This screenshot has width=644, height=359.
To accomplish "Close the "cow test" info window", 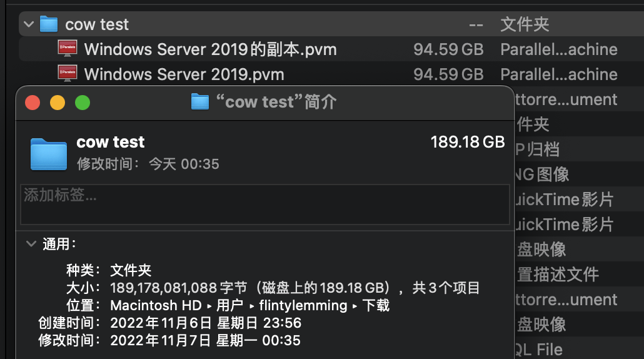I will click(x=33, y=103).
